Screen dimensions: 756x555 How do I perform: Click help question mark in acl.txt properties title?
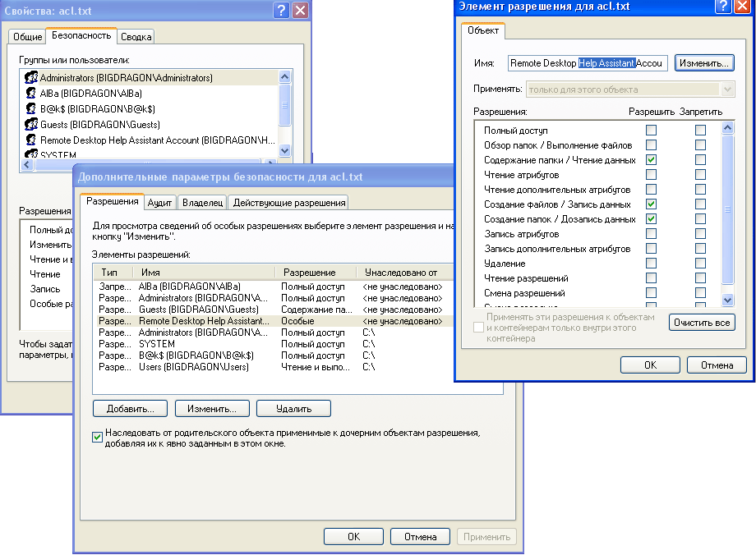coord(281,10)
